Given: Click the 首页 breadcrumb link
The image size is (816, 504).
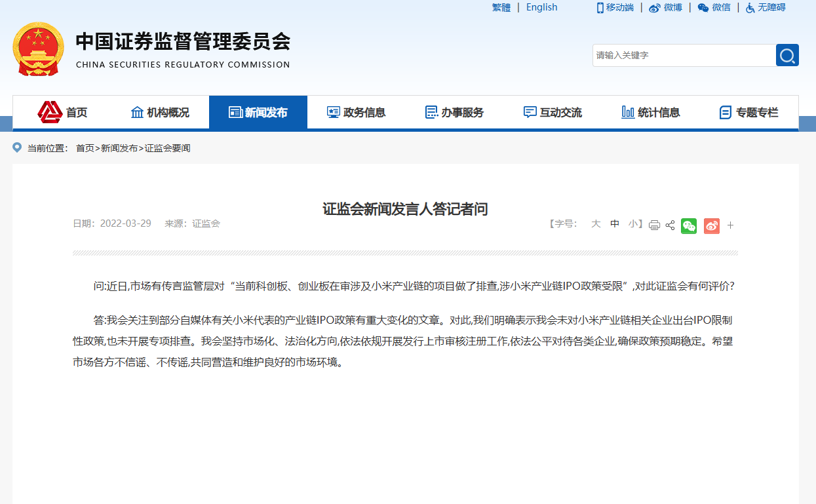Looking at the screenshot, I should click(85, 148).
